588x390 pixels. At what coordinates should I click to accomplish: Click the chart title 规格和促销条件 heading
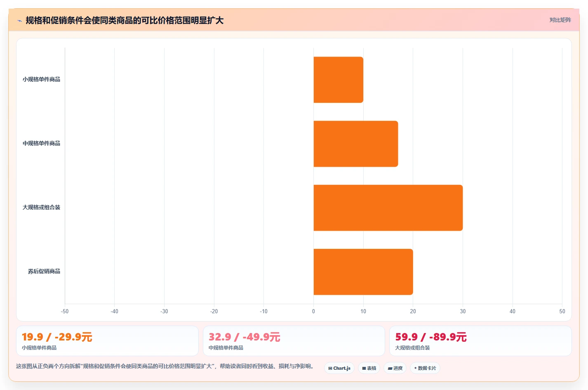click(125, 20)
